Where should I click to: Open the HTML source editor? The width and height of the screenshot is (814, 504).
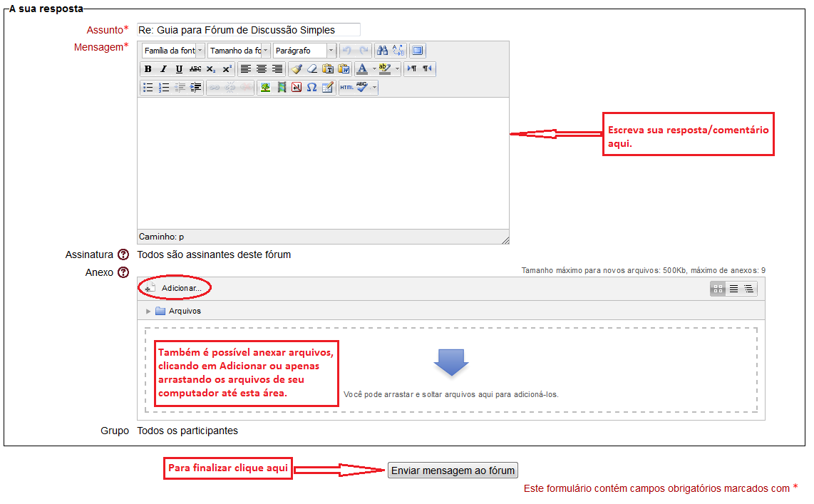pyautogui.click(x=346, y=88)
